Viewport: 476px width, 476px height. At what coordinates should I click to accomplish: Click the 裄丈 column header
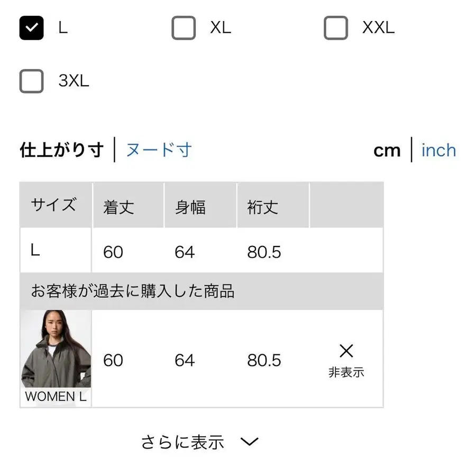pos(262,207)
